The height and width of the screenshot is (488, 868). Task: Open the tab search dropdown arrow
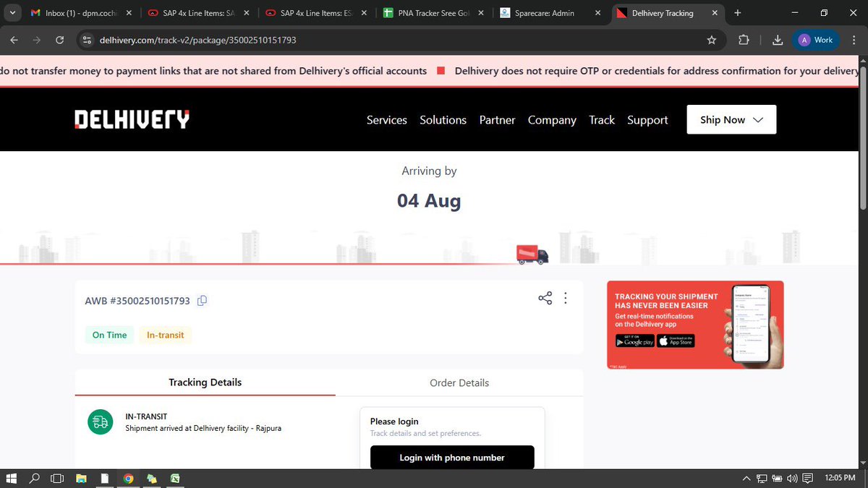pyautogui.click(x=12, y=13)
